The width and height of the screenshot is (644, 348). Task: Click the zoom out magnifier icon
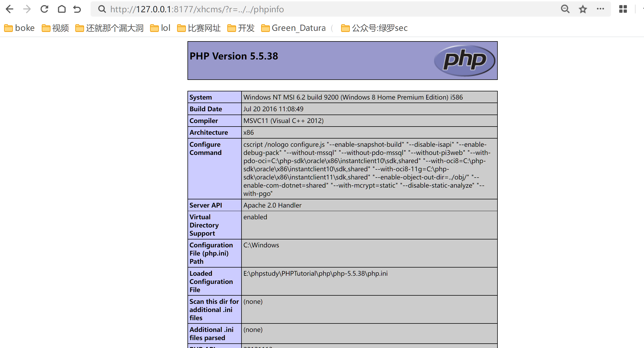[565, 9]
